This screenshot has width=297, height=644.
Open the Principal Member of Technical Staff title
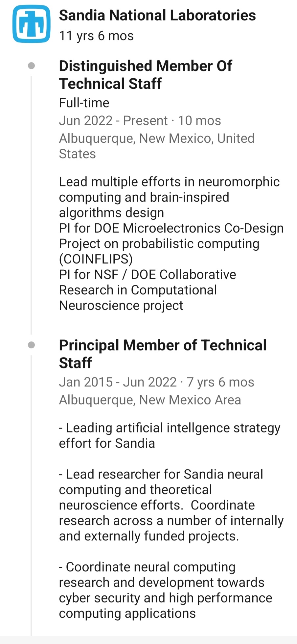[x=162, y=354]
